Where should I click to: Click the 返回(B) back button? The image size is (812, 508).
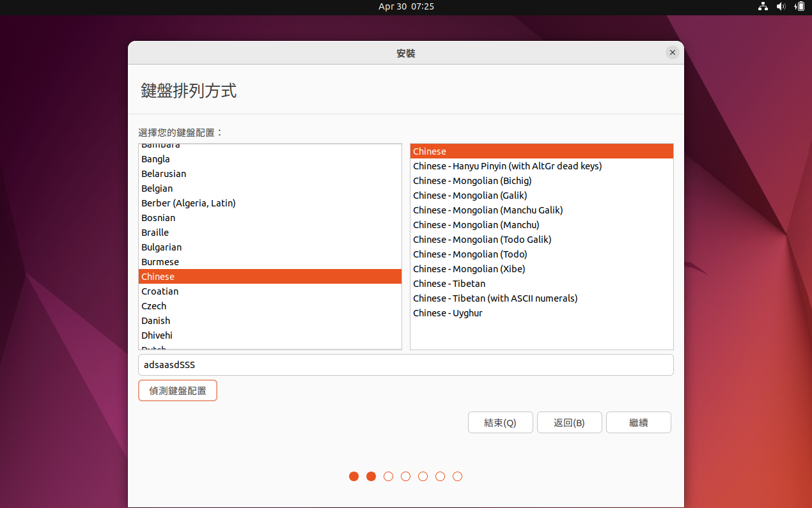tap(570, 422)
